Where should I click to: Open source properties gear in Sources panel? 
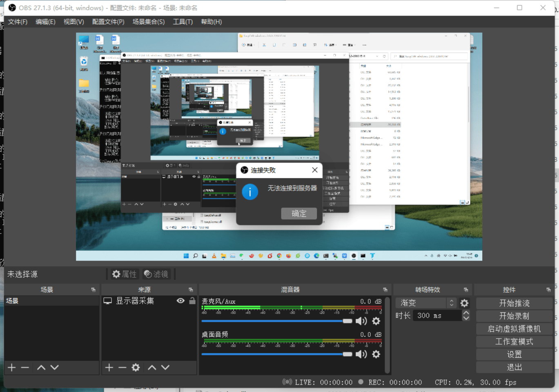pyautogui.click(x=136, y=367)
